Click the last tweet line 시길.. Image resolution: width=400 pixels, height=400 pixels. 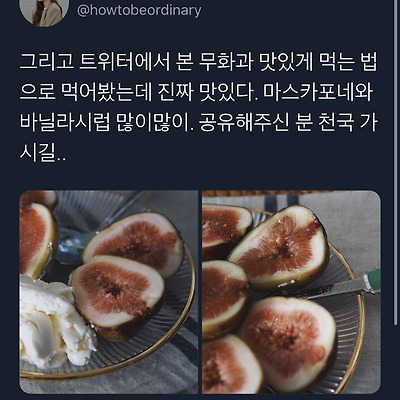43,153
